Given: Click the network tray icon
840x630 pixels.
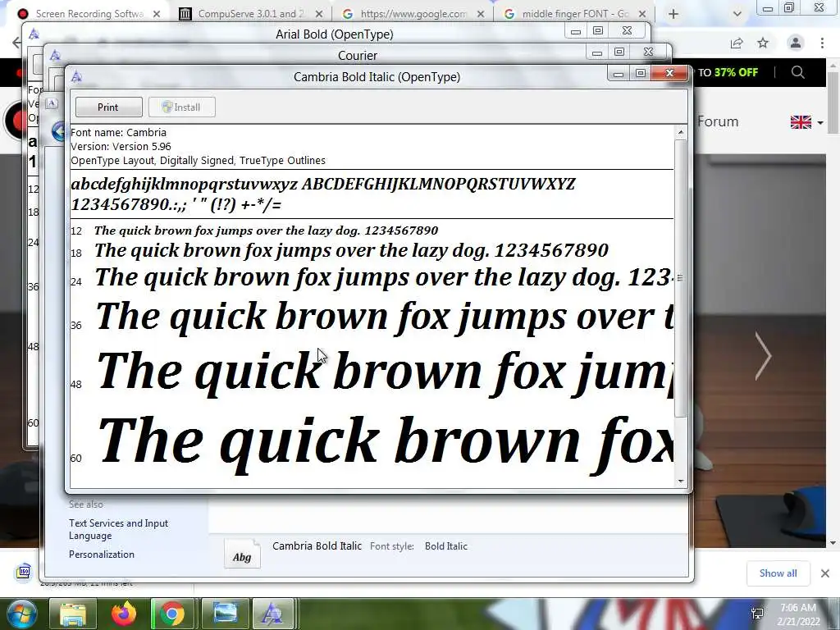Looking at the screenshot, I should [x=757, y=614].
